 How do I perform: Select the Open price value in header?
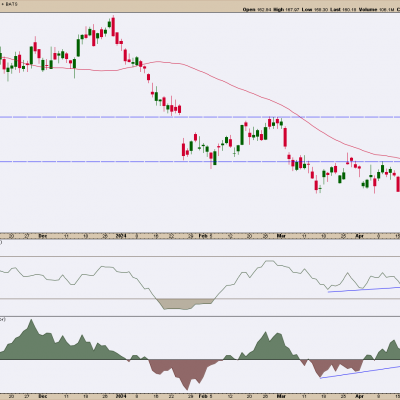(x=264, y=10)
